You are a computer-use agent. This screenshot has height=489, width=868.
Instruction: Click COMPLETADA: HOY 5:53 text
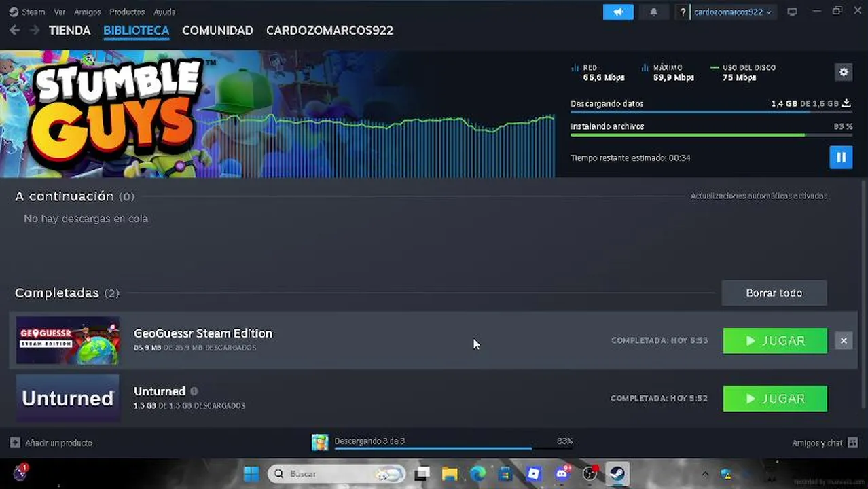[659, 340]
